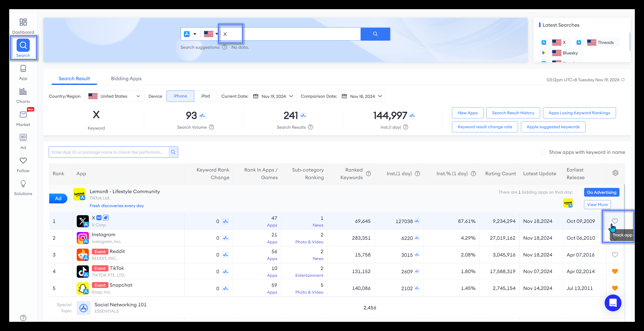This screenshot has width=644, height=331.
Task: Unfollow TikTok using its orange heart
Action: [615, 271]
